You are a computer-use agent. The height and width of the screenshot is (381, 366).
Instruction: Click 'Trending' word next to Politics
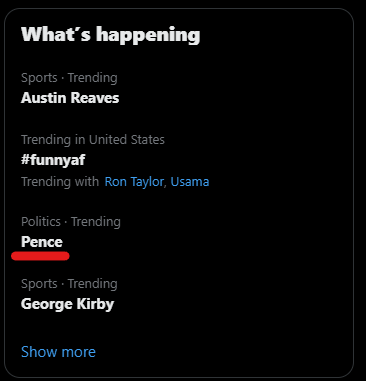pos(96,222)
